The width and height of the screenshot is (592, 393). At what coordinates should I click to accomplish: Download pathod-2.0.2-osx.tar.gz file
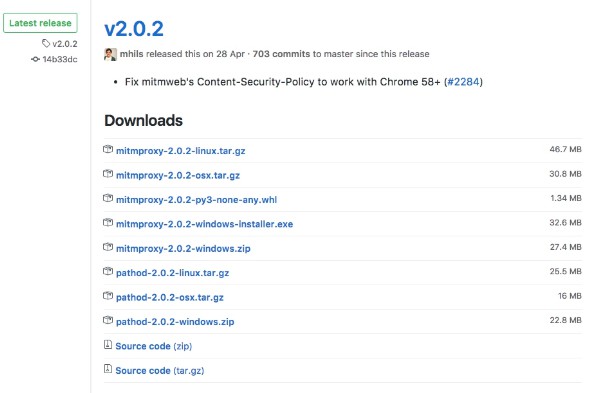pyautogui.click(x=170, y=297)
